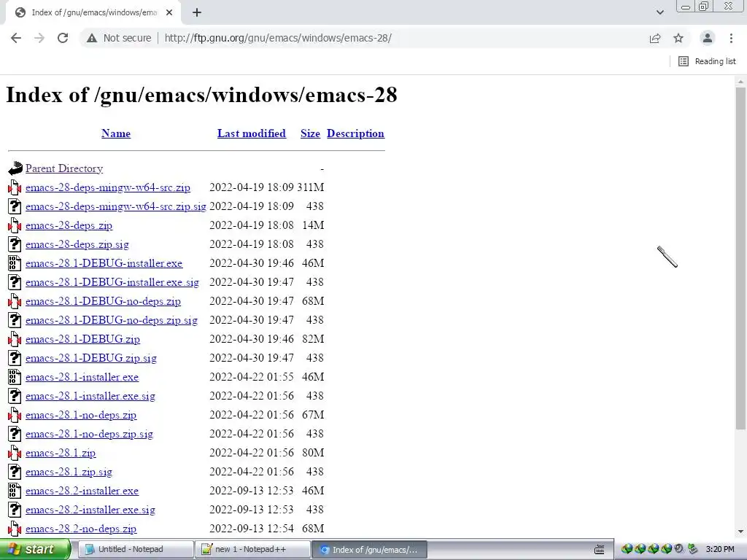Open emacs-28.1-no-deps.zip.sig link
Viewport: 747px width, 560px height.
89,435
